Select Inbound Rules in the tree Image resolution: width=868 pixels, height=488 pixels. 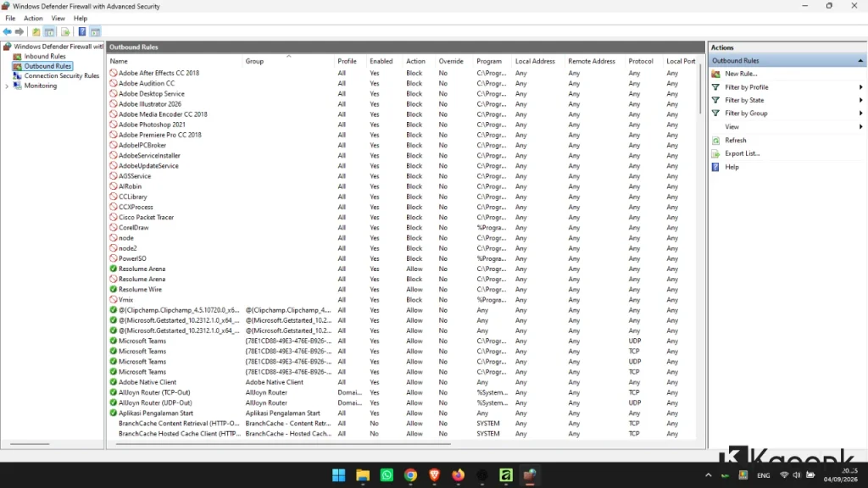coord(45,57)
